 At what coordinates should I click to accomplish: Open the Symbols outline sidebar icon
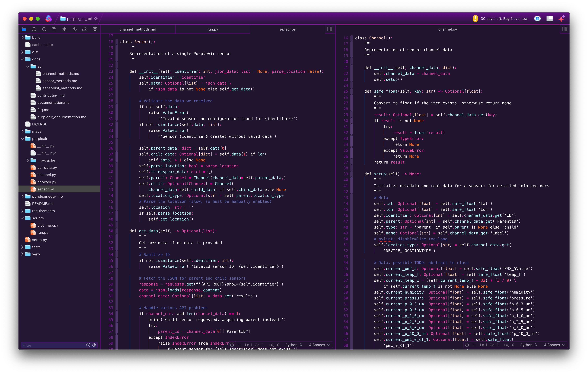tap(54, 29)
